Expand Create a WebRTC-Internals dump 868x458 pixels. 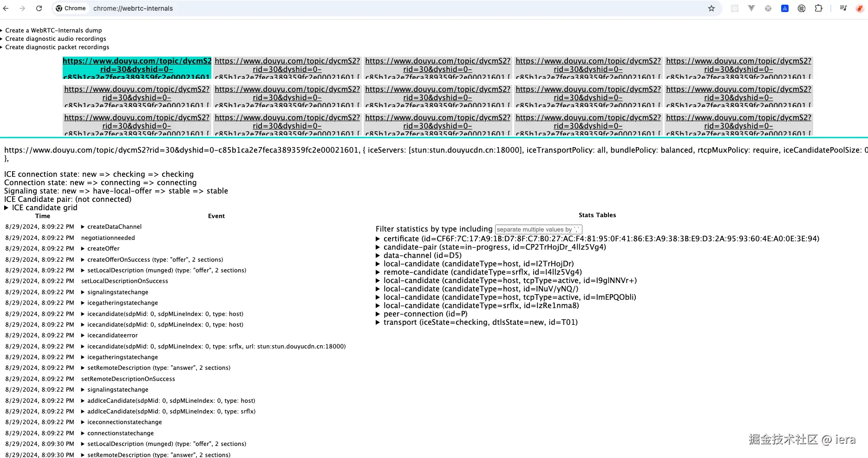(53, 31)
